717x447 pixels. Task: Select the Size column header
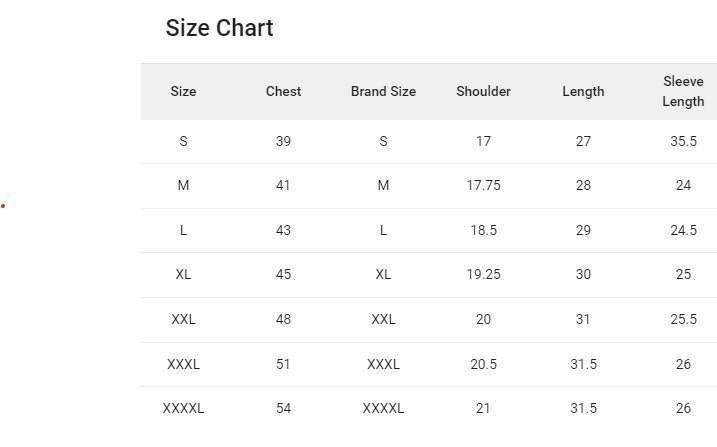click(x=183, y=91)
